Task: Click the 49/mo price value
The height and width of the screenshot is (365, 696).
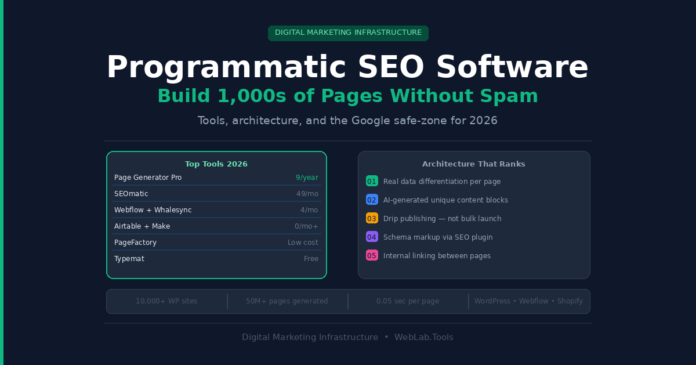Action: (307, 194)
